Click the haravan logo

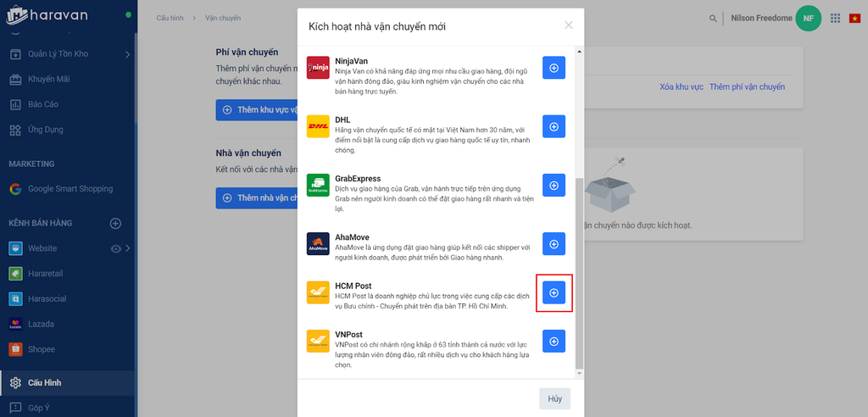(x=47, y=15)
